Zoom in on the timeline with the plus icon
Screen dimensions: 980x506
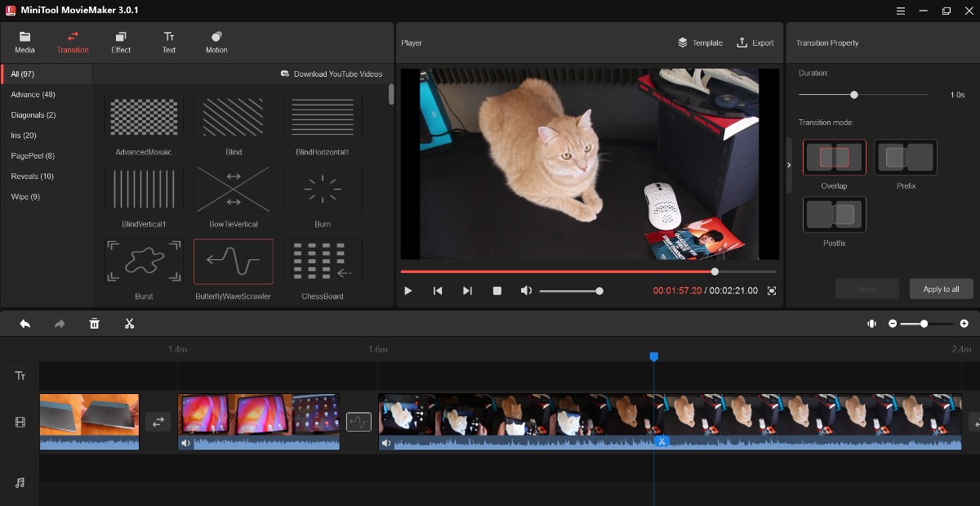coord(964,324)
